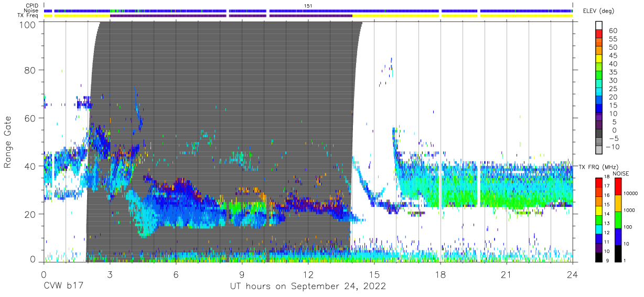Click 'UT hours on September 24, 2022' axis title

(x=308, y=287)
